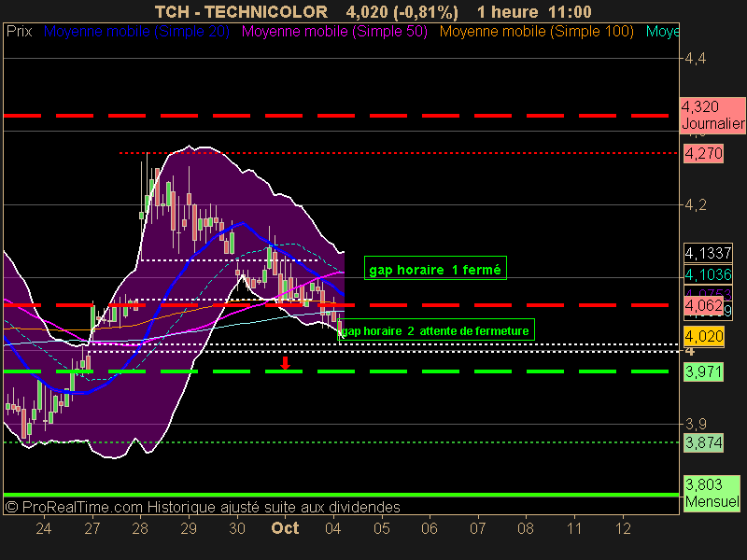Select the Moyenne mobile (Simple 50) legend
Viewport: 747px width, 560px height.
(x=334, y=32)
